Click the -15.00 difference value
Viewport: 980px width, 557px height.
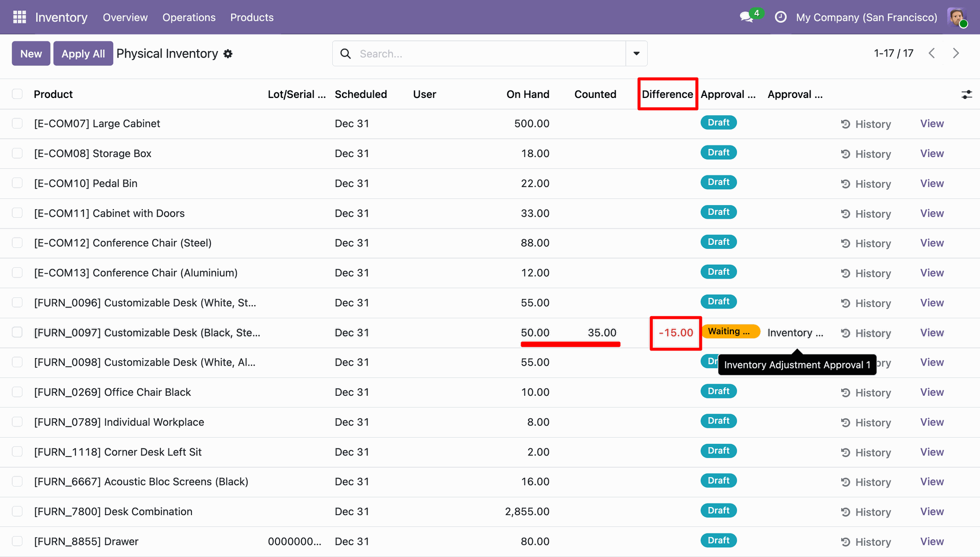(x=676, y=333)
